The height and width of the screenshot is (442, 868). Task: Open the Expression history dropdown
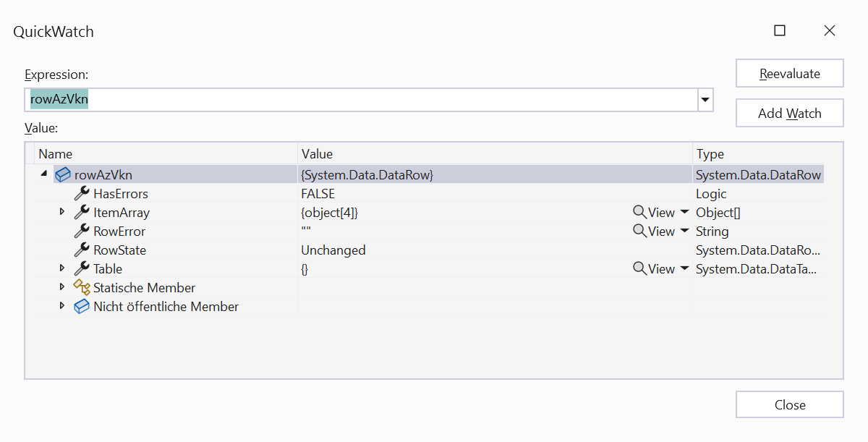point(705,100)
